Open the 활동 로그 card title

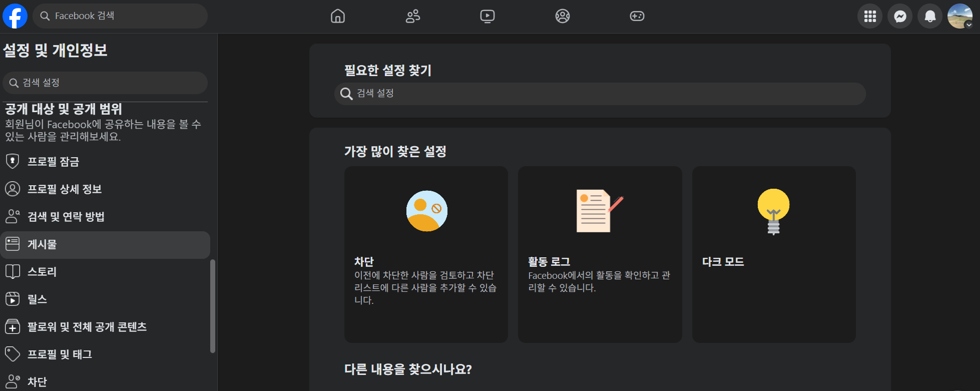pos(549,261)
